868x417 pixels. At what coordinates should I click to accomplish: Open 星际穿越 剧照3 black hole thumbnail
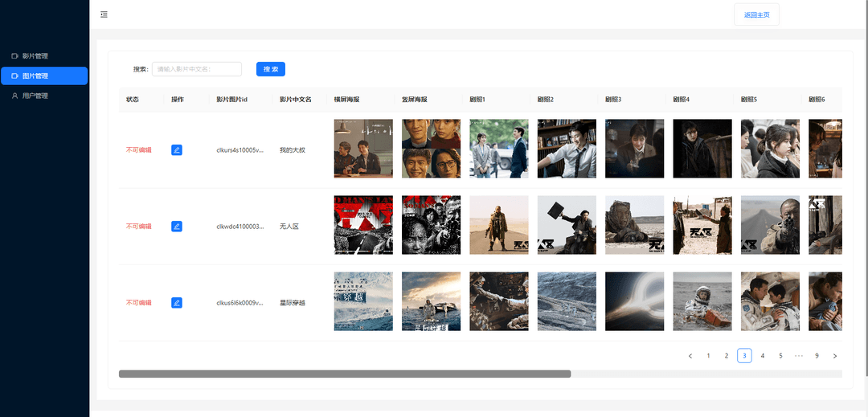634,301
